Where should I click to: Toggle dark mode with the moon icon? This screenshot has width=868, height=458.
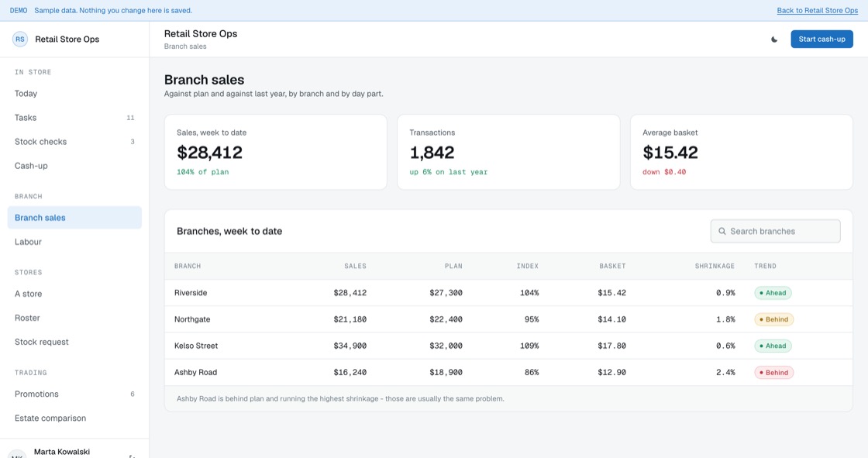[x=774, y=40]
